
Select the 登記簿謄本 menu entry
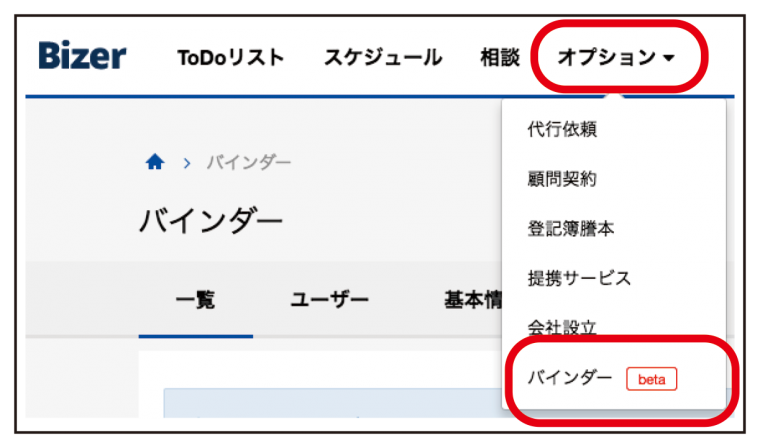(571, 228)
